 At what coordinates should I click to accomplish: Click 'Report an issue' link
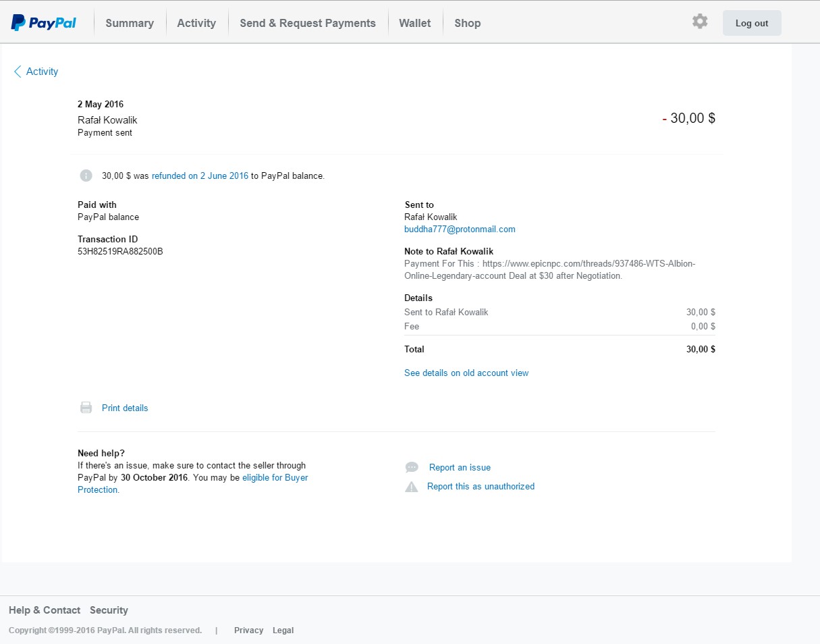coord(460,467)
